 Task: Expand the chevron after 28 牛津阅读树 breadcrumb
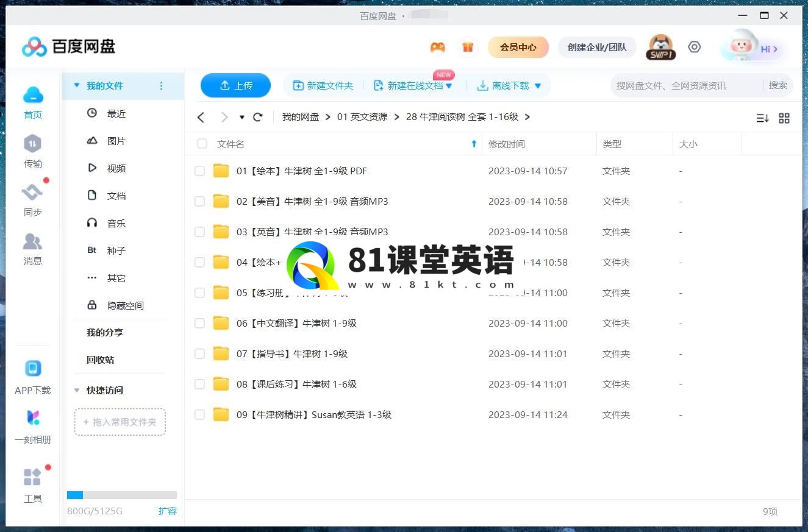(x=527, y=117)
